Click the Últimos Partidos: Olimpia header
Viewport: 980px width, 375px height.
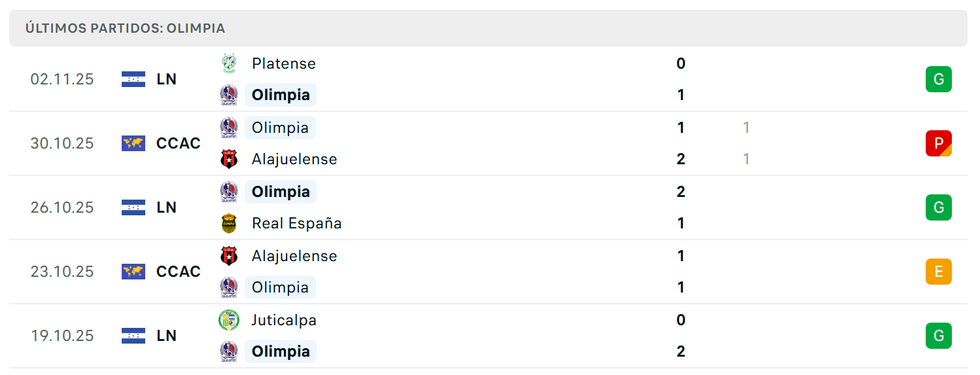tap(125, 28)
